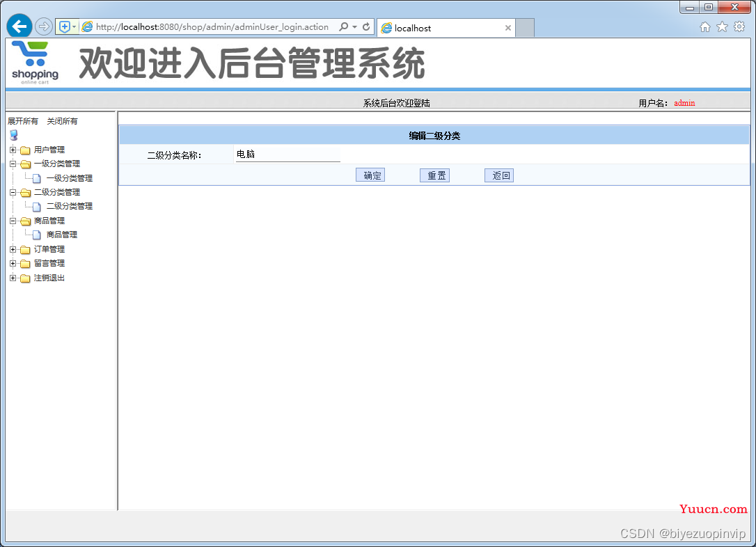The height and width of the screenshot is (547, 756).
Task: Click the 订单管理 folder icon
Action: click(x=25, y=250)
